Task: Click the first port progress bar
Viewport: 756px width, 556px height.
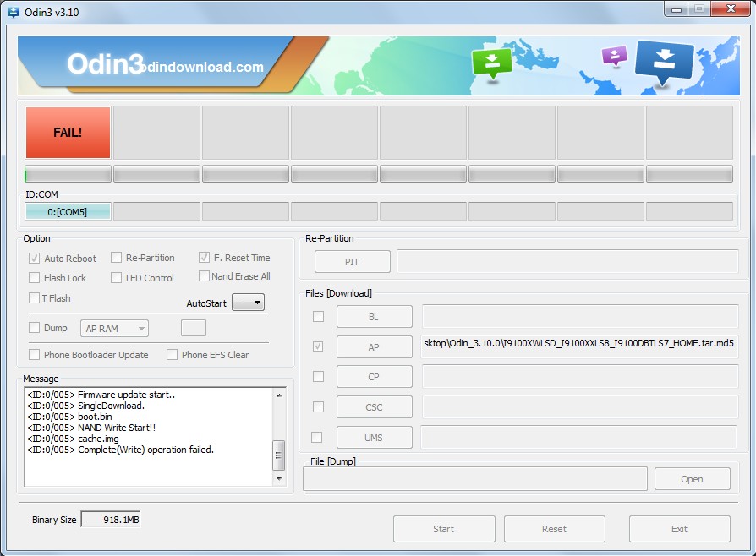Action: [68, 174]
